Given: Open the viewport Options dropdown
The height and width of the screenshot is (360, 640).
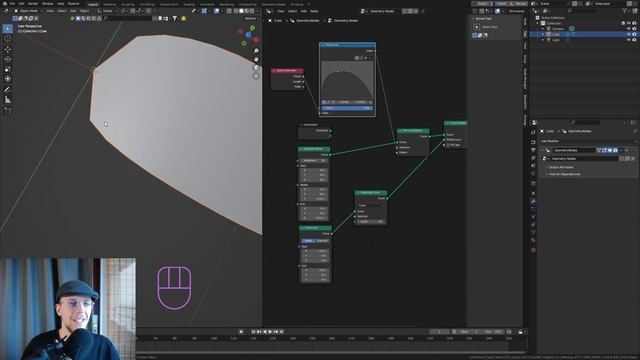Looking at the screenshot, I should 250,18.
